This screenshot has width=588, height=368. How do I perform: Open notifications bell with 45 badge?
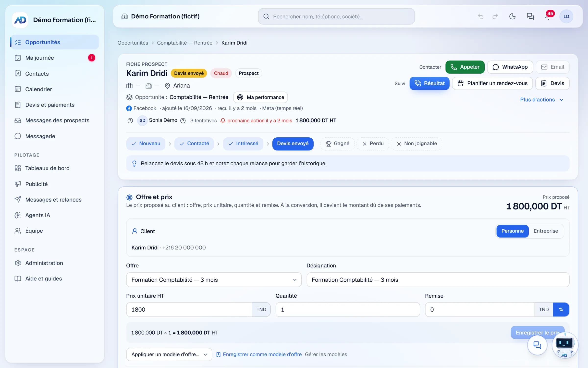[x=548, y=16]
